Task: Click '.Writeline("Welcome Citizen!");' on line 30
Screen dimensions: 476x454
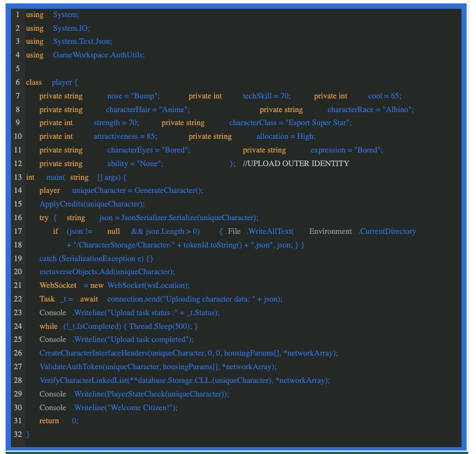Action: pyautogui.click(x=125, y=407)
